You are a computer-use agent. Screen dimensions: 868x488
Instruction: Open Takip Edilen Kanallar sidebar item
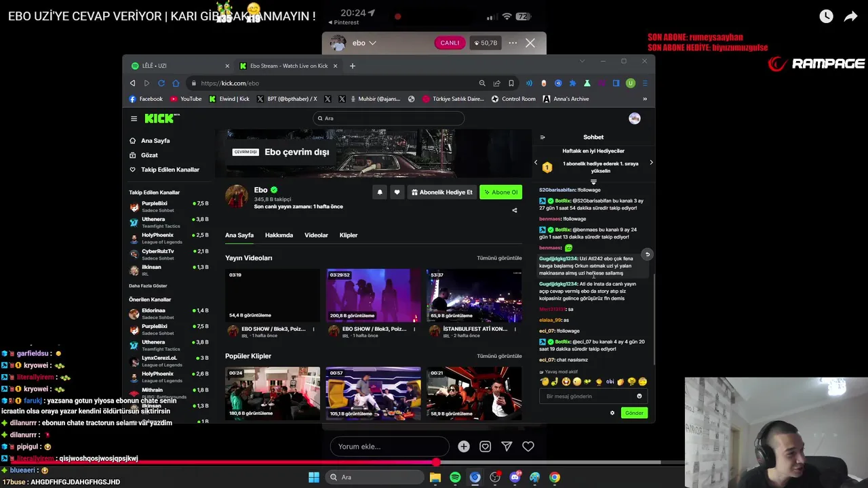coord(165,169)
